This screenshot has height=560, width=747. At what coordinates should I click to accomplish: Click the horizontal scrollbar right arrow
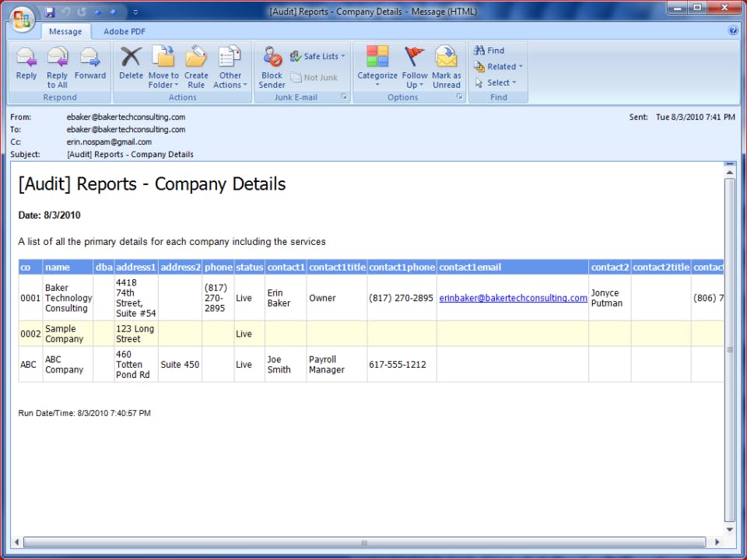717,542
